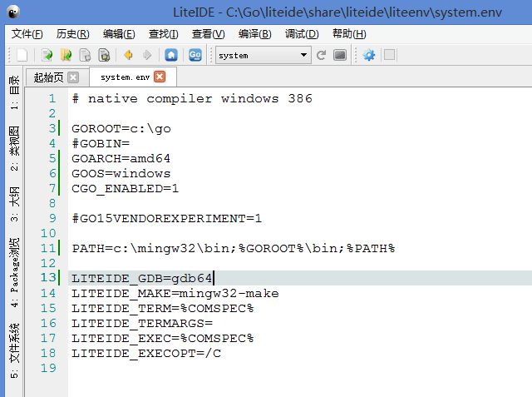Click line number 10 in the gutter

point(48,233)
